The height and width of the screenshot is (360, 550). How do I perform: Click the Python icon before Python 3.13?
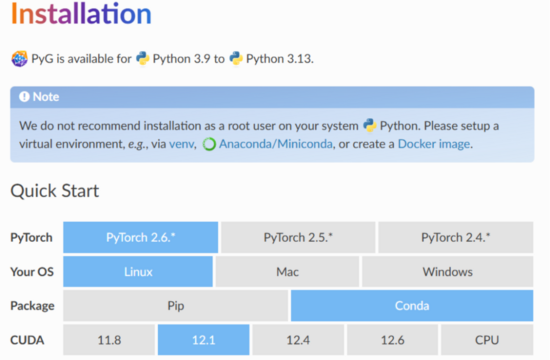tap(236, 59)
